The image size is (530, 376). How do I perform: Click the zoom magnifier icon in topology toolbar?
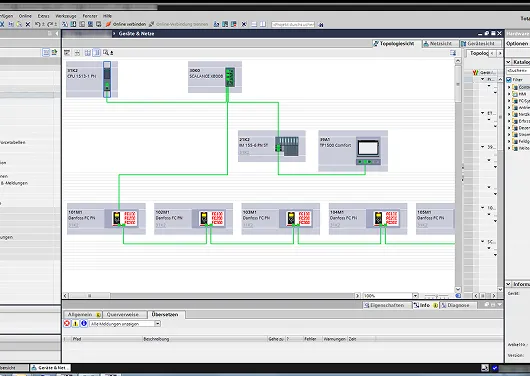(x=106, y=52)
